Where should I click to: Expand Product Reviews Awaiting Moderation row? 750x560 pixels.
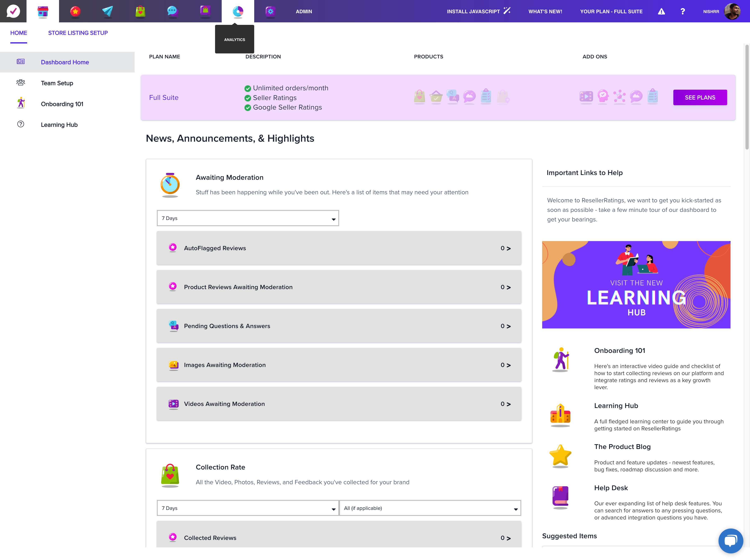(339, 287)
